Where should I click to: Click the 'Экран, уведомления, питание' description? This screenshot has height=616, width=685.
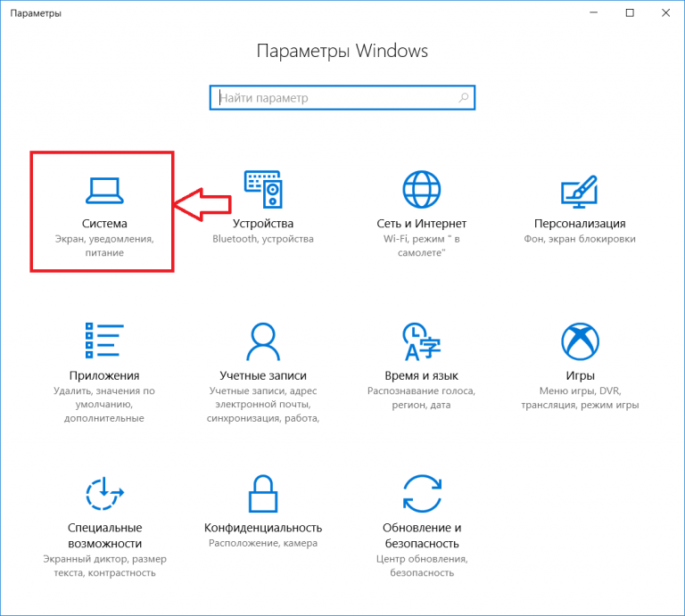(x=104, y=246)
